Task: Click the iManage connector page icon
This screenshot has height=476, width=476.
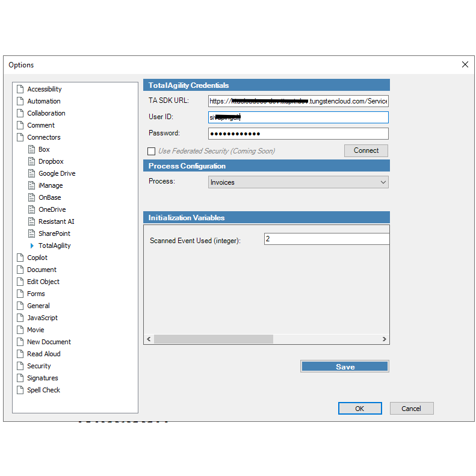Action: coord(32,185)
